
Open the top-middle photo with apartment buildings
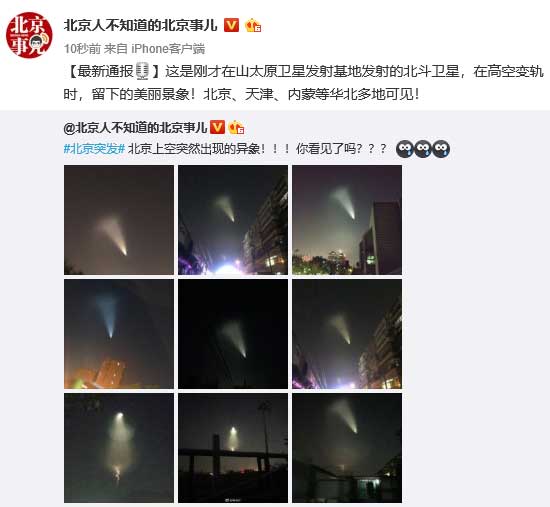point(233,220)
